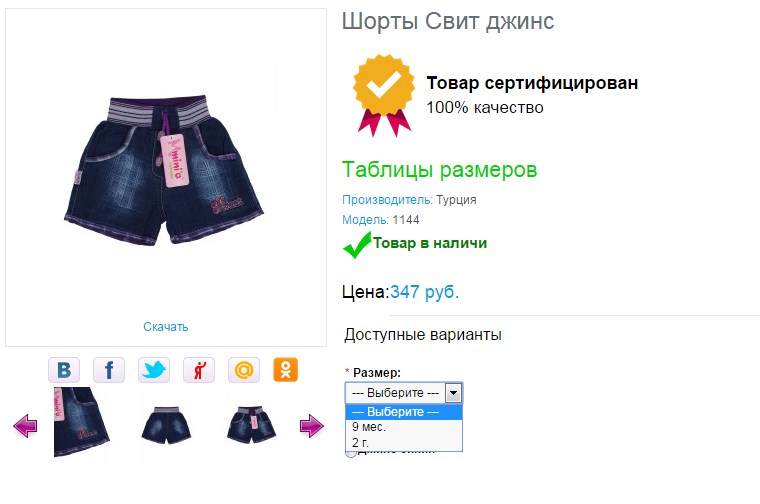Image resolution: width=760 pixels, height=504 pixels.
Task: Open the middle shorts back-view thumbnail
Action: click(166, 425)
